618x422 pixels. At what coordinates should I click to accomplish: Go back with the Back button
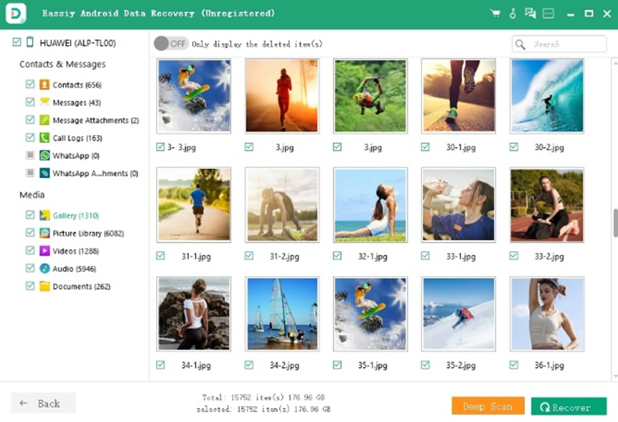point(43,404)
